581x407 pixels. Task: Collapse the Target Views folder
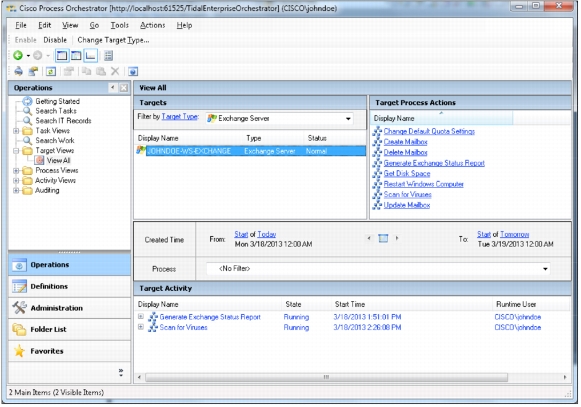pos(16,151)
